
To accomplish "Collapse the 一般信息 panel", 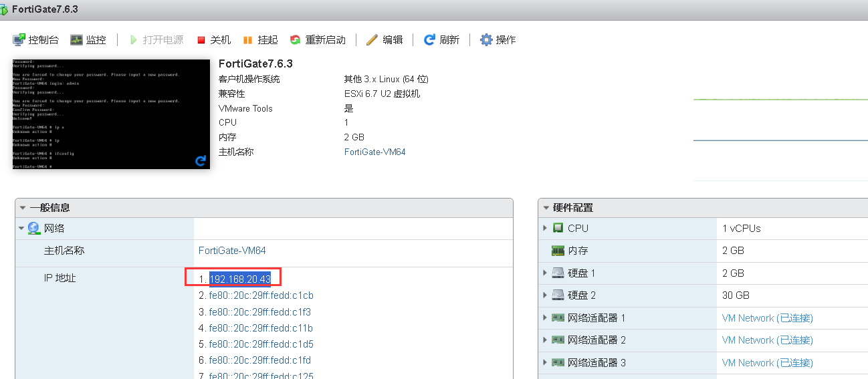I will click(23, 208).
